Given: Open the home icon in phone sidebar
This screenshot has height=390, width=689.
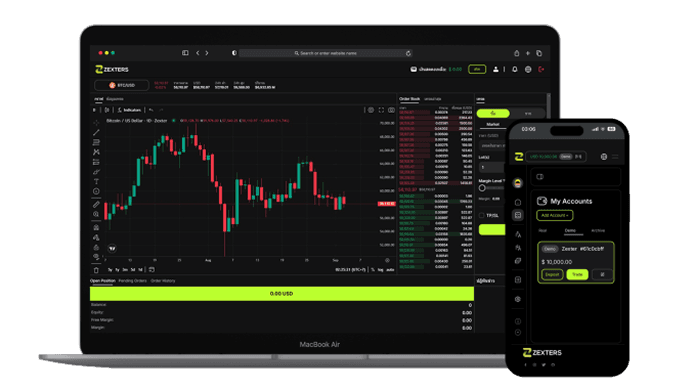Looking at the screenshot, I should point(518,202).
